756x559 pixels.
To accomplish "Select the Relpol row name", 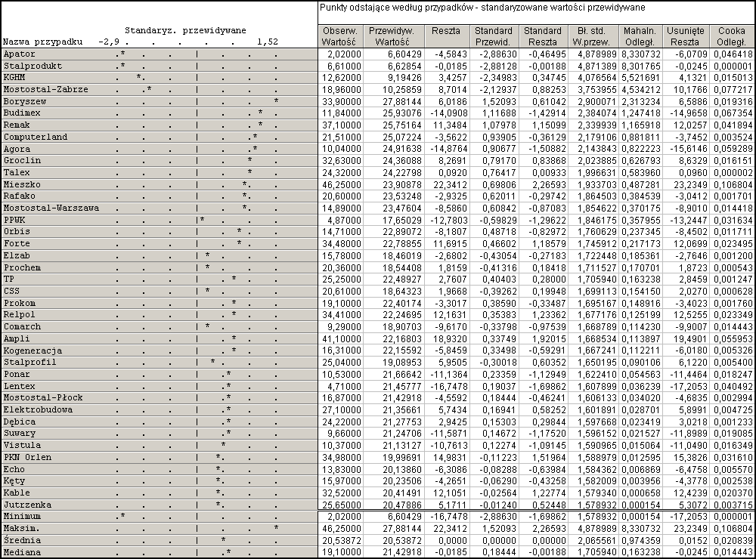I will [20, 316].
